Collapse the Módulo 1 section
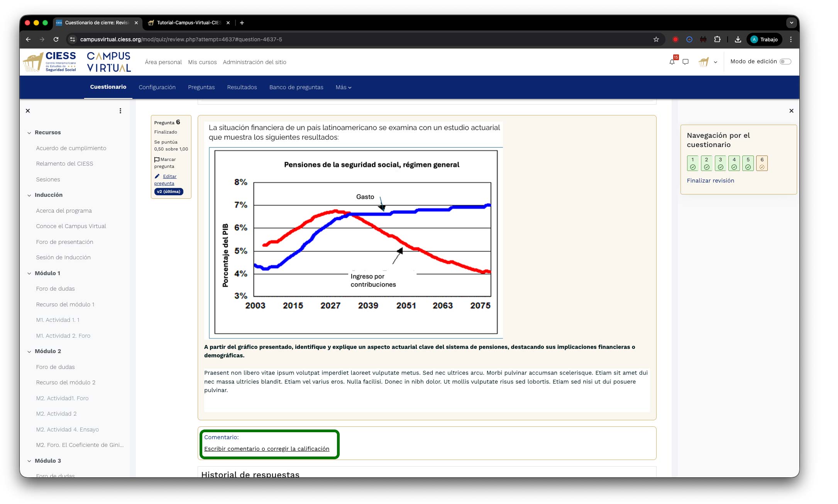The image size is (838, 504). pyautogui.click(x=29, y=274)
